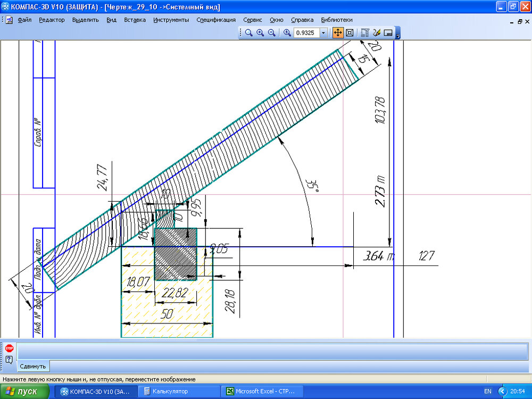The width and height of the screenshot is (532, 399).
Task: Toggle the highlighted pan image tool
Action: click(337, 32)
